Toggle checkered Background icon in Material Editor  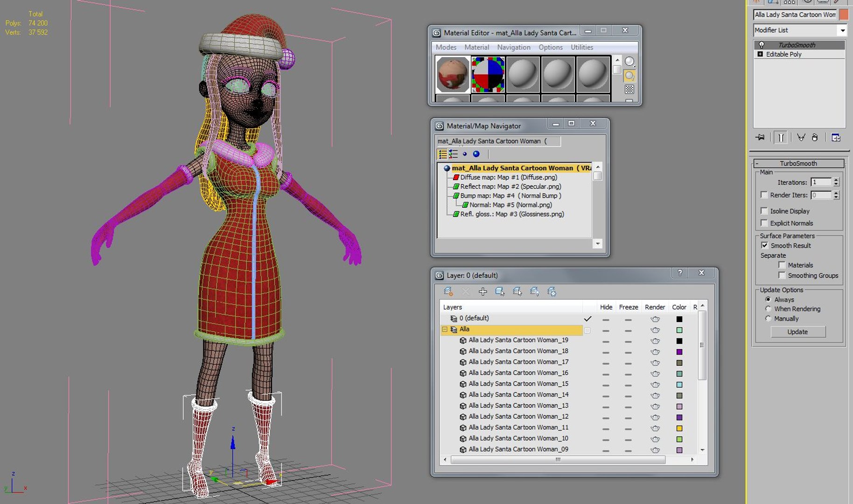tap(629, 89)
